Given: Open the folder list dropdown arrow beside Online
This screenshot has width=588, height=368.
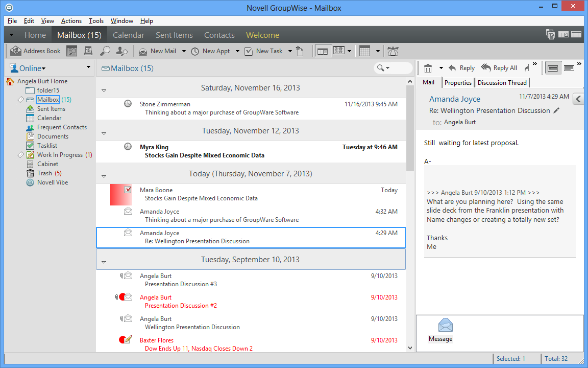Looking at the screenshot, I should click(88, 67).
